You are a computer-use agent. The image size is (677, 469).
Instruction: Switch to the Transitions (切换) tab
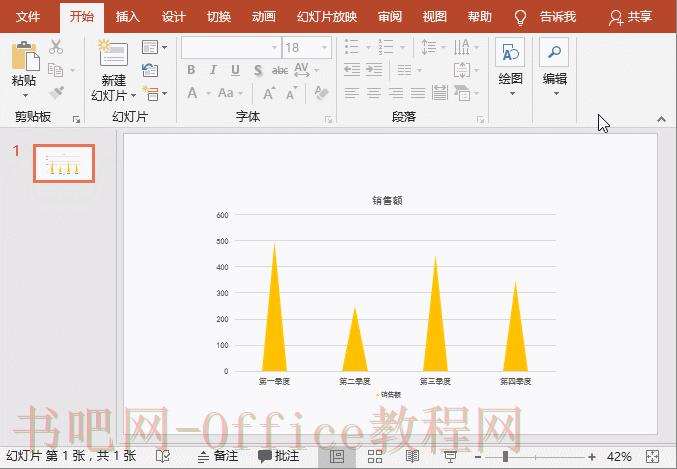218,17
